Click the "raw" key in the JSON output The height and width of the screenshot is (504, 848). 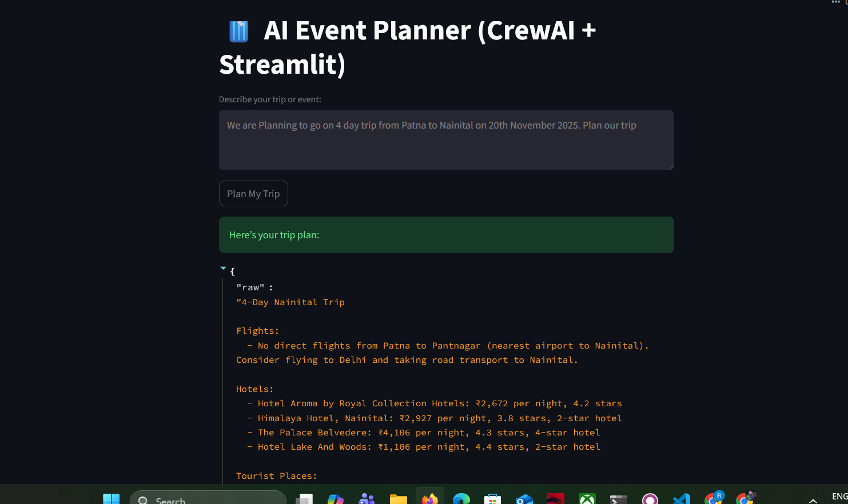point(250,287)
